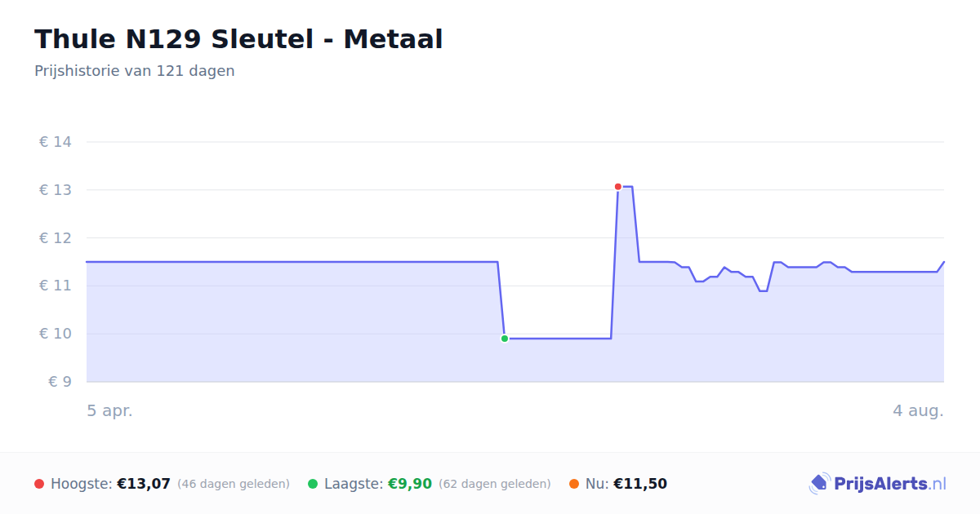Click the subtitle Prijshistorie van 121 dagen

[x=135, y=71]
